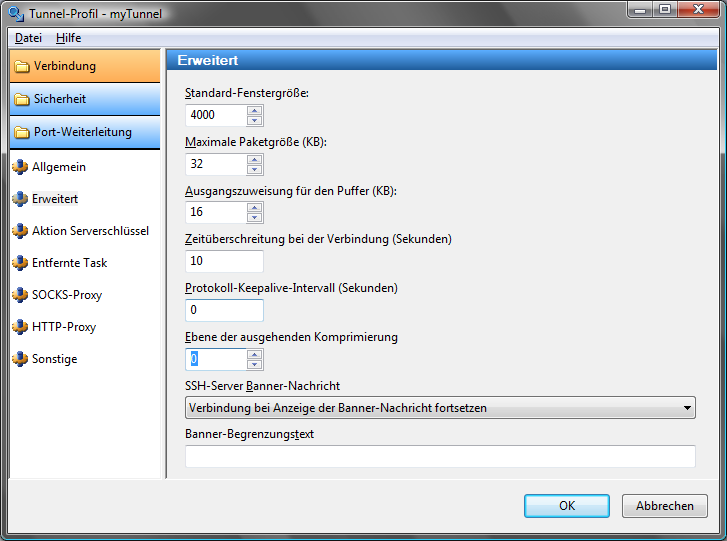Click the Sonstige sidebar icon
Viewport: 727px width, 541px height.
pyautogui.click(x=19, y=359)
